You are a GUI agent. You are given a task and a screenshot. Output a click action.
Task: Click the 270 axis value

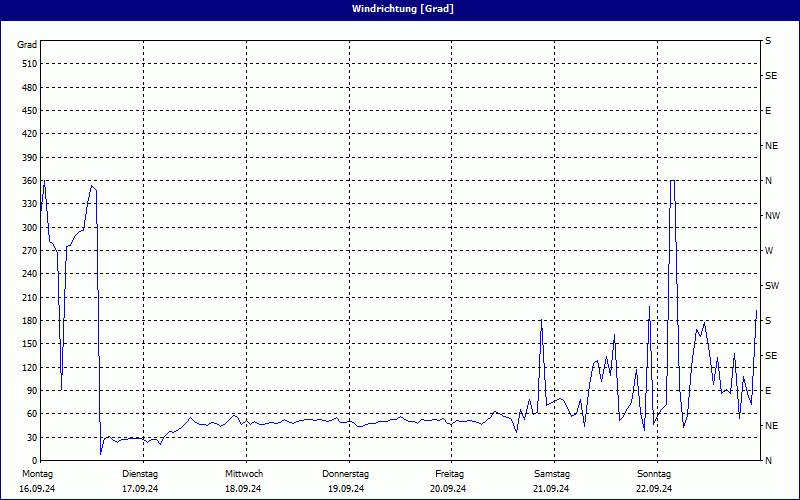(30, 251)
